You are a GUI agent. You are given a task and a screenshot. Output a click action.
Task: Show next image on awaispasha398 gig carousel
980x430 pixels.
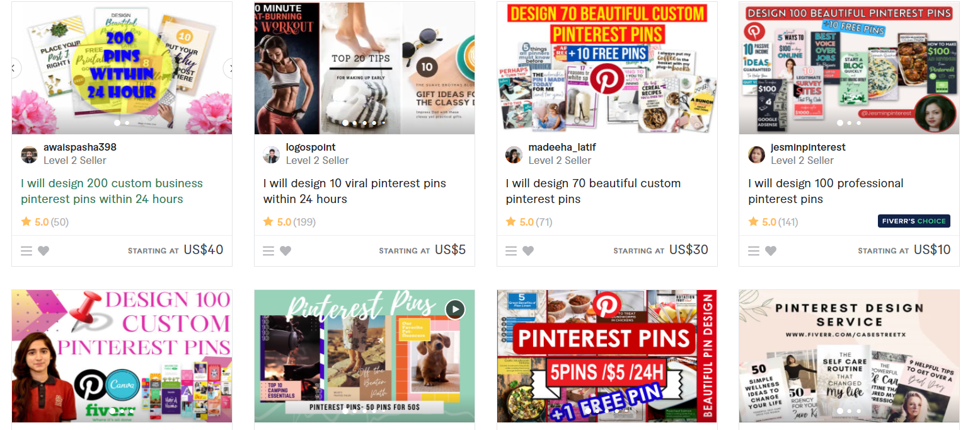click(229, 68)
